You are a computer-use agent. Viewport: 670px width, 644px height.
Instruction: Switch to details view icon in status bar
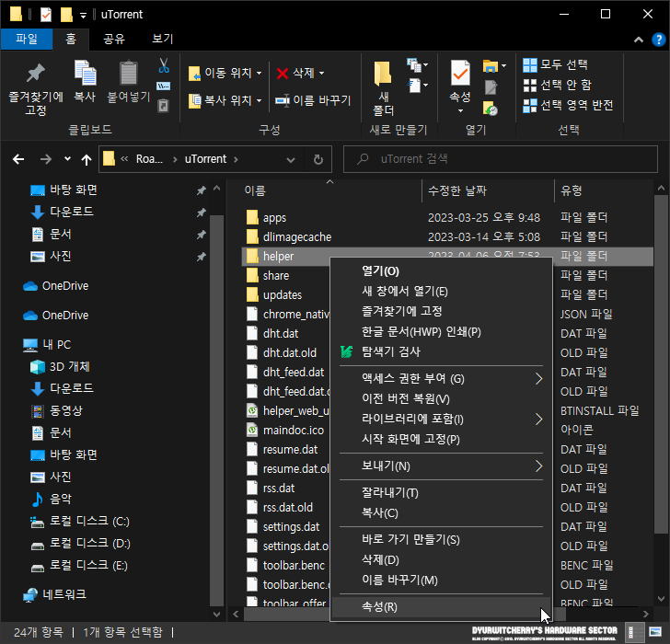coord(635,632)
